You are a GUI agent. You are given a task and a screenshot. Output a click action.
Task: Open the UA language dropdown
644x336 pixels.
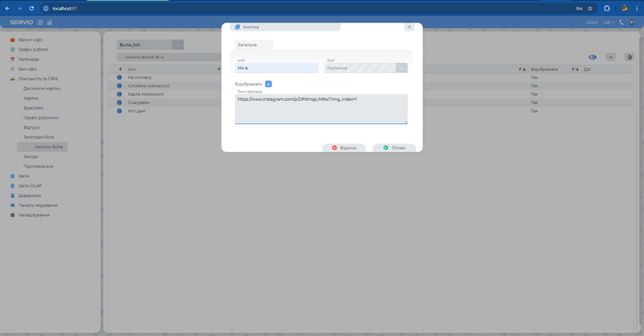pyautogui.click(x=609, y=23)
